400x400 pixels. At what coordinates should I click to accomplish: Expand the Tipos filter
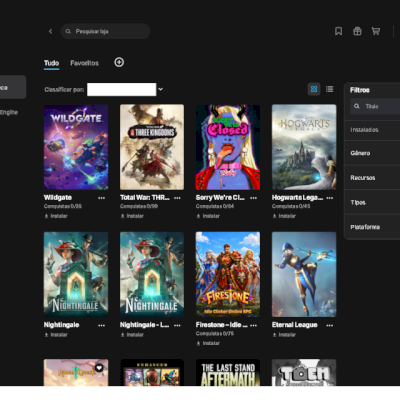(372, 203)
